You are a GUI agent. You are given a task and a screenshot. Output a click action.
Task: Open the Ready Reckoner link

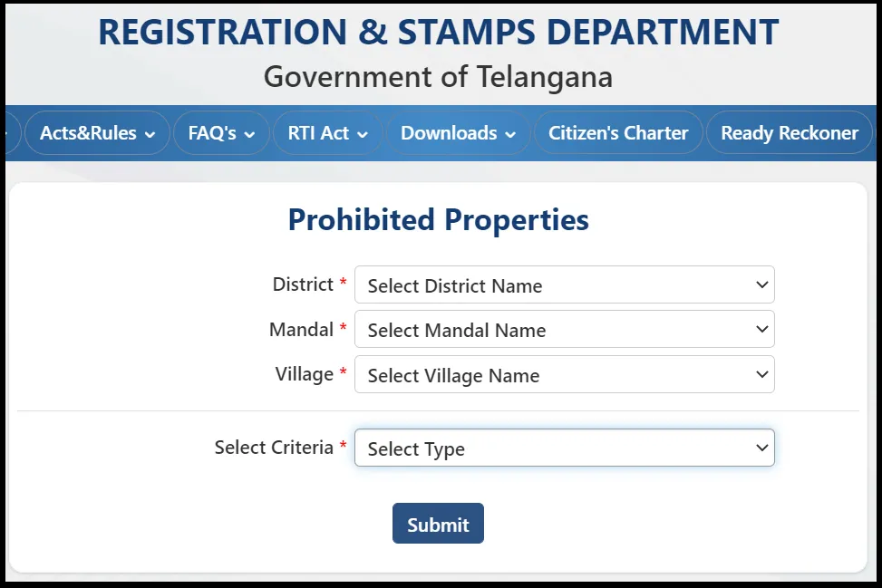click(789, 133)
